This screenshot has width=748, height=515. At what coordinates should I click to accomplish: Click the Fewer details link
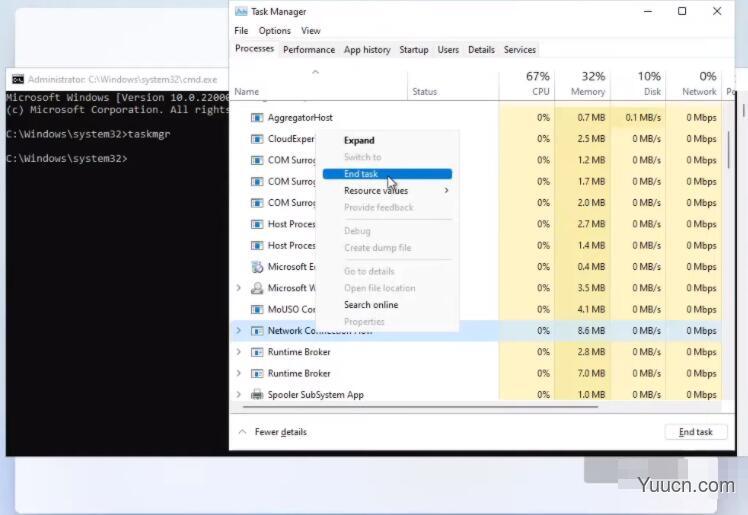point(280,432)
